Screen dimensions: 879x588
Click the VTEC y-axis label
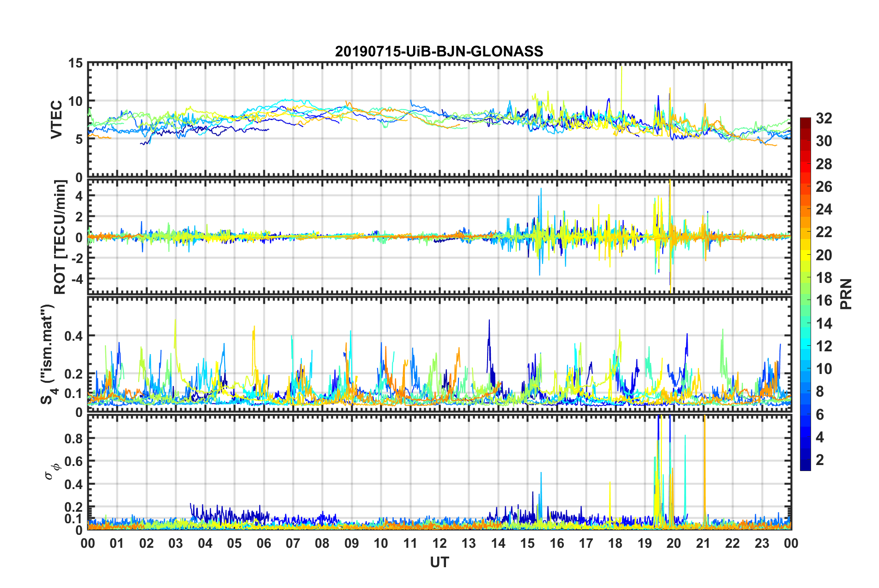[57, 119]
